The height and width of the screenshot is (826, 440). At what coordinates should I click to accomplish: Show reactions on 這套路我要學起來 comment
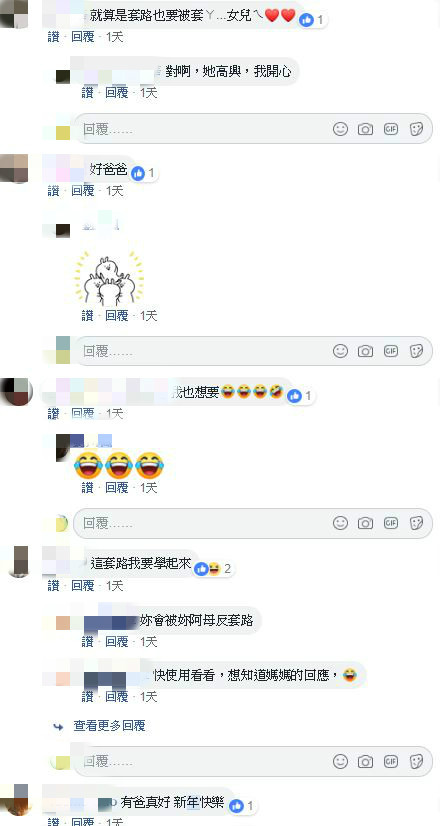tap(213, 569)
